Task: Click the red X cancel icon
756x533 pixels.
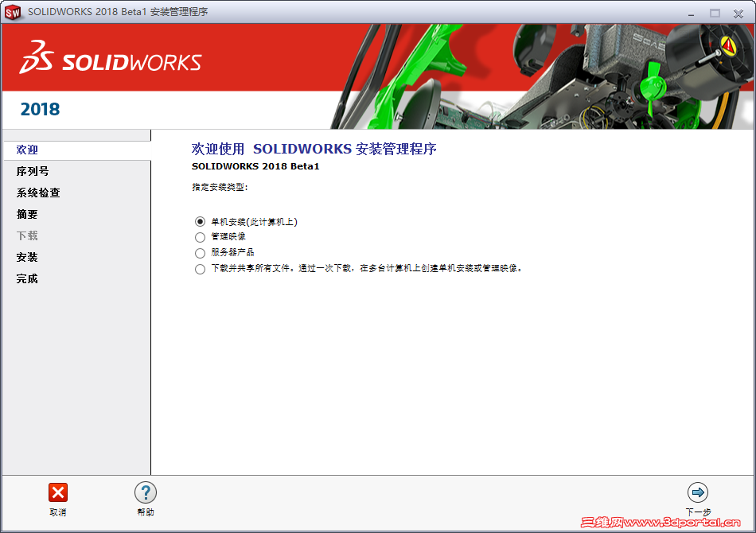Action: pyautogui.click(x=58, y=492)
